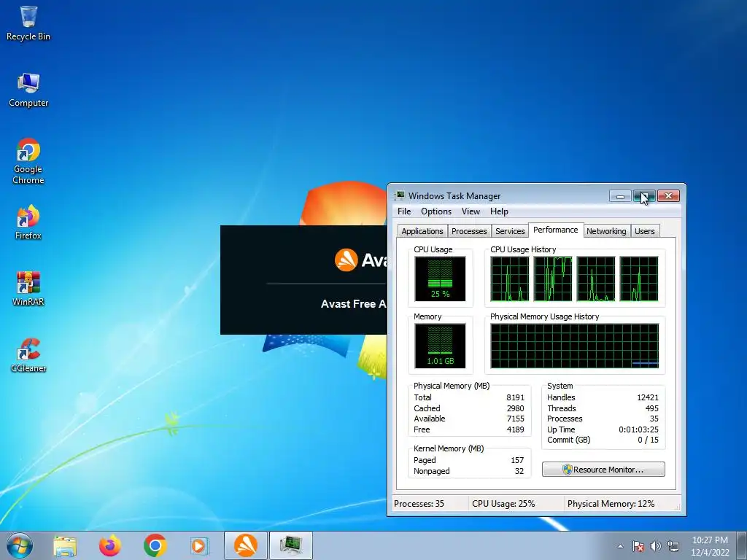The width and height of the screenshot is (747, 560).
Task: Launch Chrome from the taskbar
Action: tap(155, 545)
